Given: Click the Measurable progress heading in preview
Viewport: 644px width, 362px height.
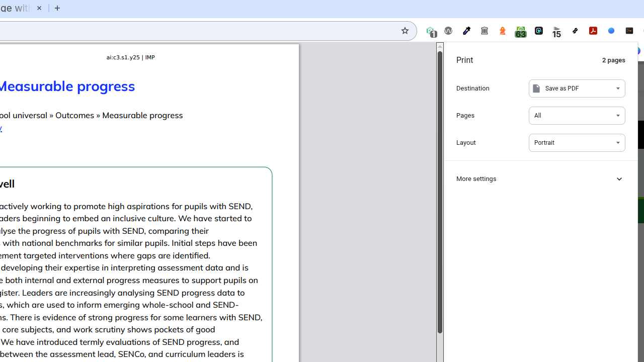Looking at the screenshot, I should click(x=66, y=86).
